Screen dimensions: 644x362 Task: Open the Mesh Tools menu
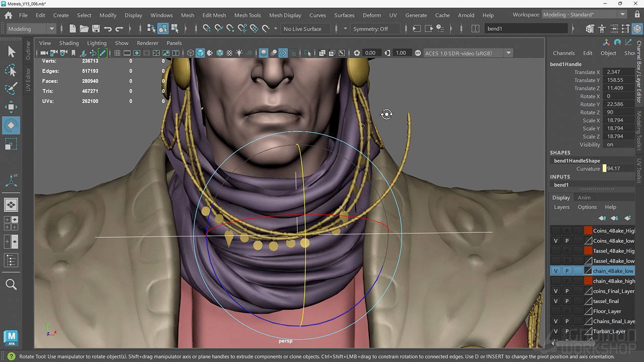point(247,15)
